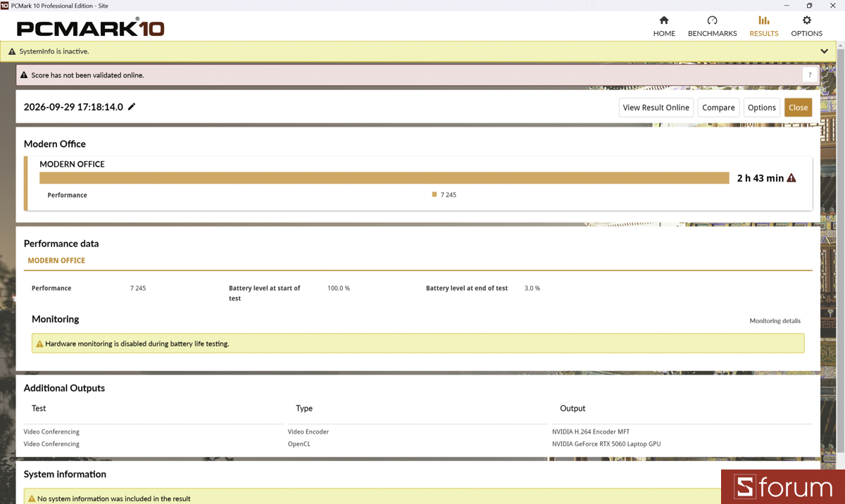The image size is (845, 504).
Task: Click the Output column header
Action: 572,408
